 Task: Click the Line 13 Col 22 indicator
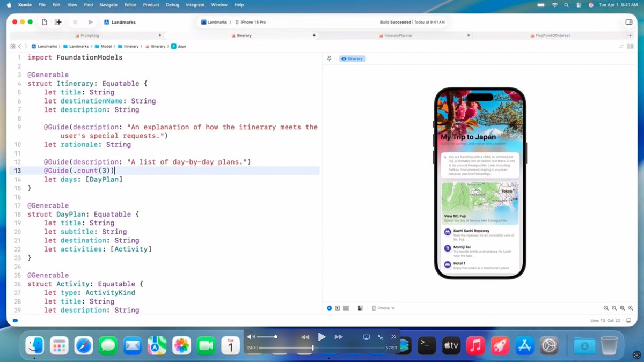(x=605, y=321)
